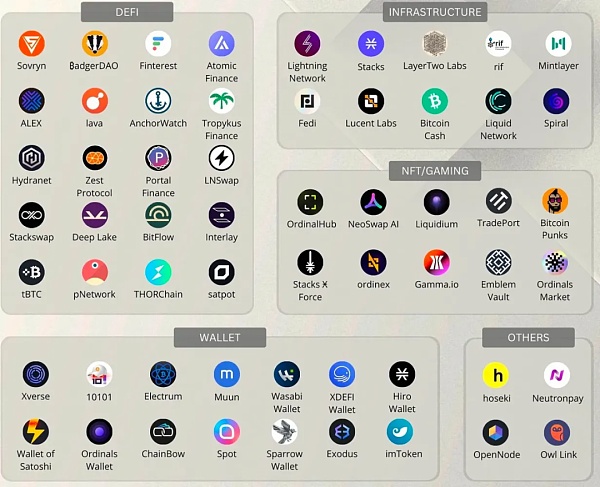Viewport: 600px width, 487px height.
Task: Select the WALLET section label
Action: click(x=219, y=337)
